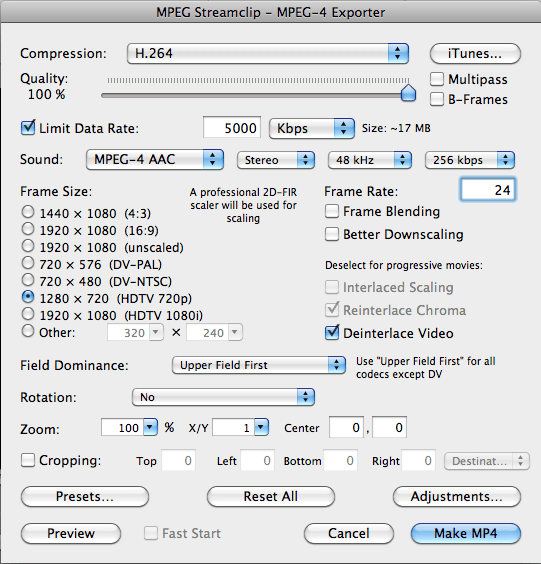Select 1920 × 1080 (16:9) frame size
Screen dimensions: 541x564
click(x=28, y=229)
